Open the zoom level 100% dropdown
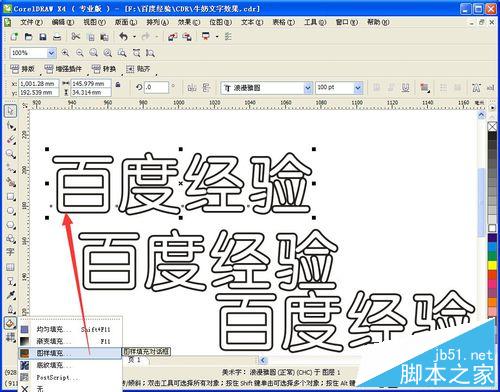Viewport: 500px width, 392px height. [x=51, y=53]
